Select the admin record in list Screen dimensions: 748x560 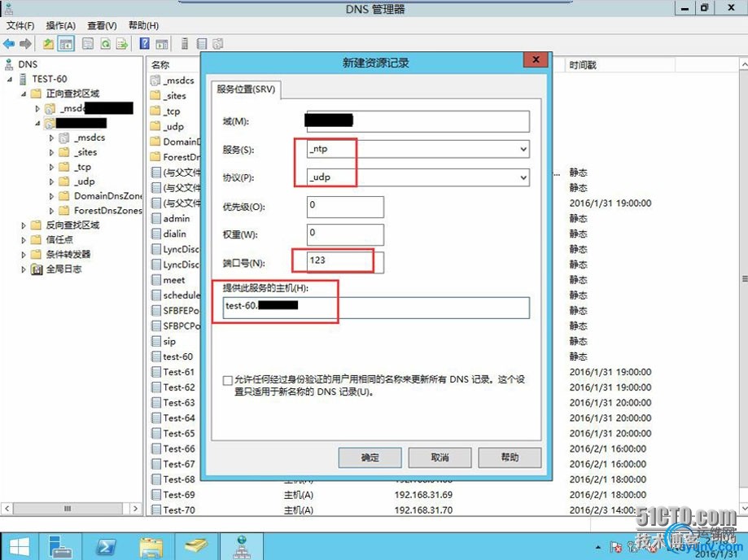[177, 218]
